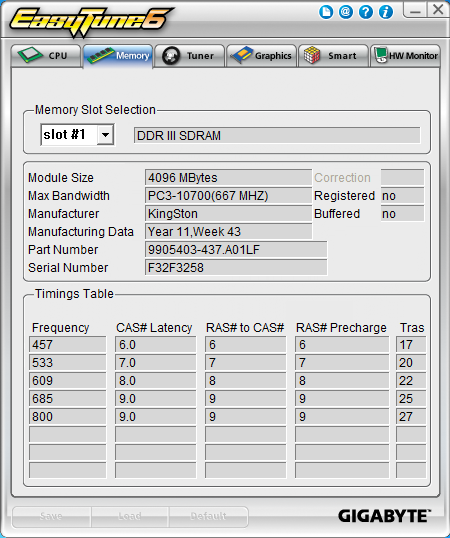This screenshot has height=538, width=450.
Task: Click the Tuner dial icon
Action: pos(171,56)
